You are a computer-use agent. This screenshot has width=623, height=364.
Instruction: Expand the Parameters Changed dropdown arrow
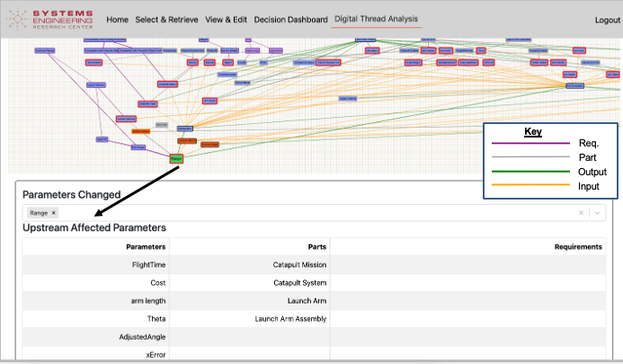tap(597, 213)
